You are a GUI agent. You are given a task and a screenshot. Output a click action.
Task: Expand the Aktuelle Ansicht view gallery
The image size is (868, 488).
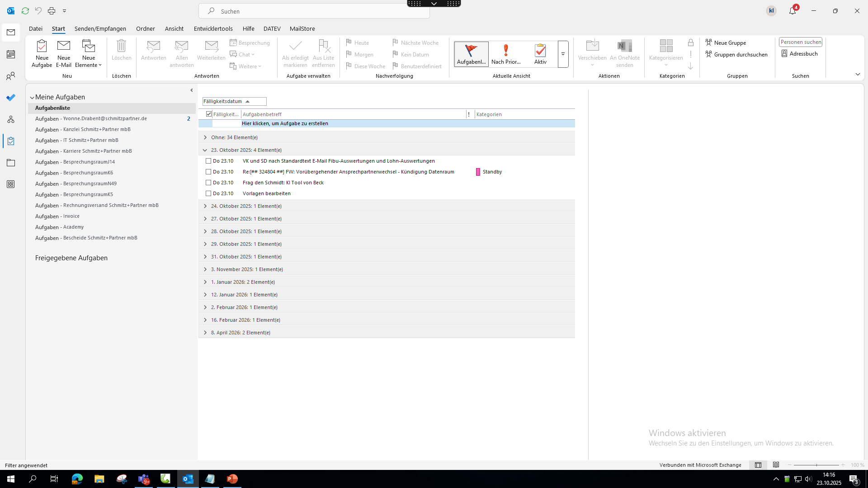click(x=563, y=54)
